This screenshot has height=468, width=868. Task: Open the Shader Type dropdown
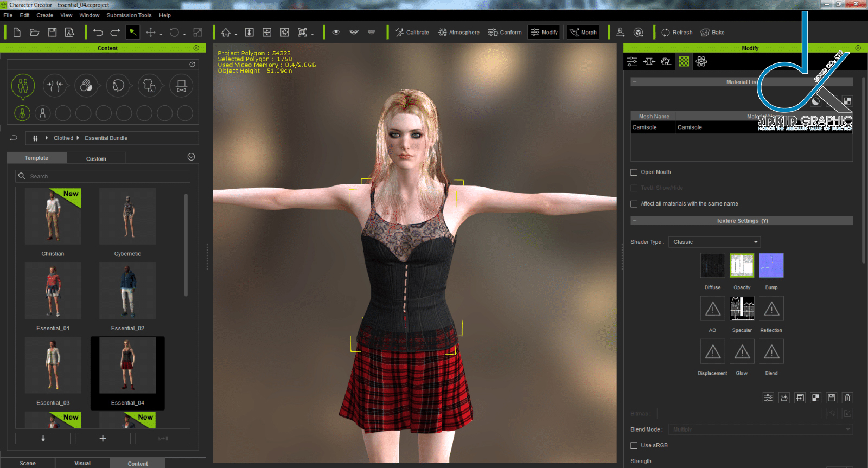pos(714,242)
